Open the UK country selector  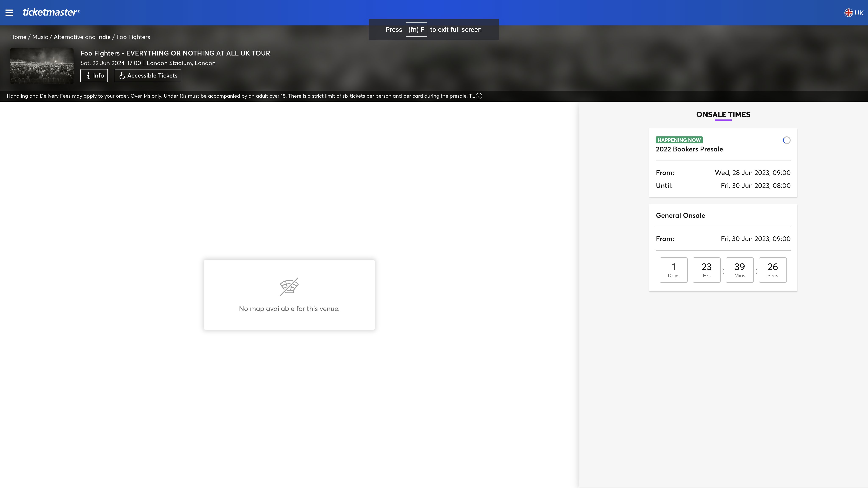(854, 13)
